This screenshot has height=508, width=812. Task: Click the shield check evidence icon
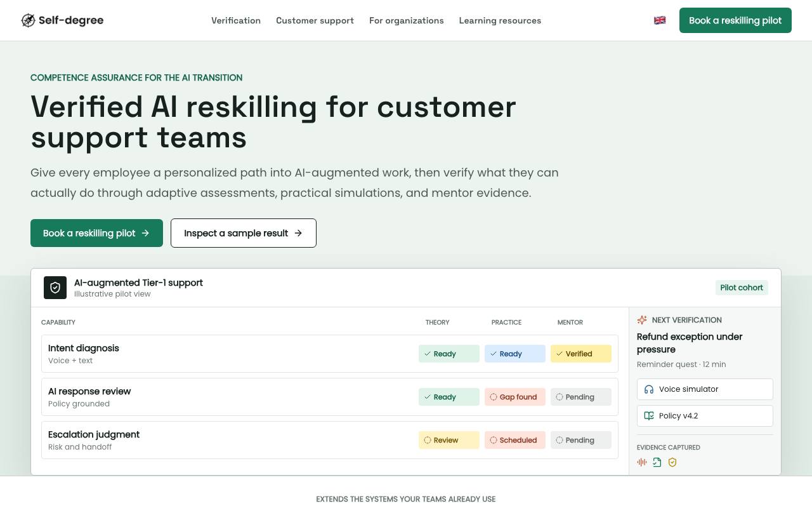pos(672,462)
